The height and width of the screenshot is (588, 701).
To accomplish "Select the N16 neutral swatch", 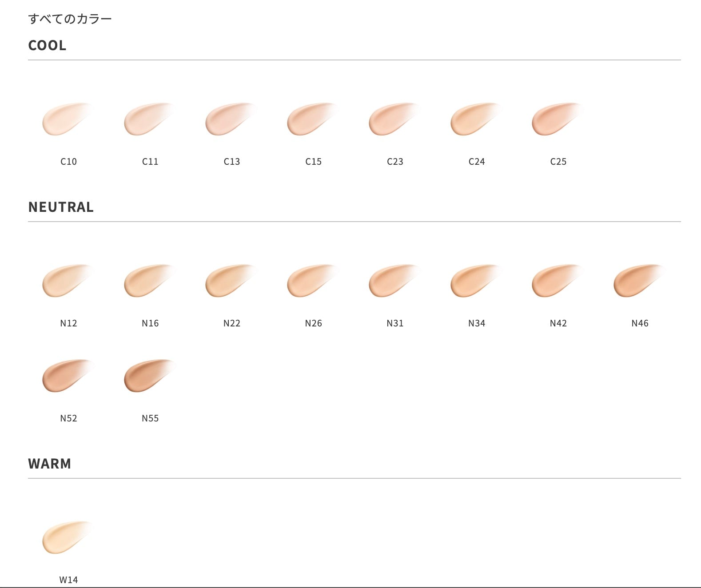I will [146, 282].
